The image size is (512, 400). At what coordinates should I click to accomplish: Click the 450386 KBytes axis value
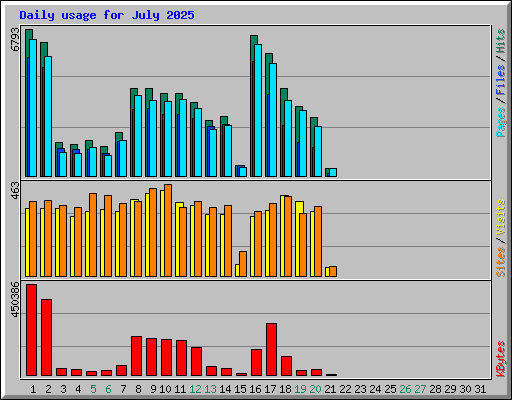coord(15,299)
